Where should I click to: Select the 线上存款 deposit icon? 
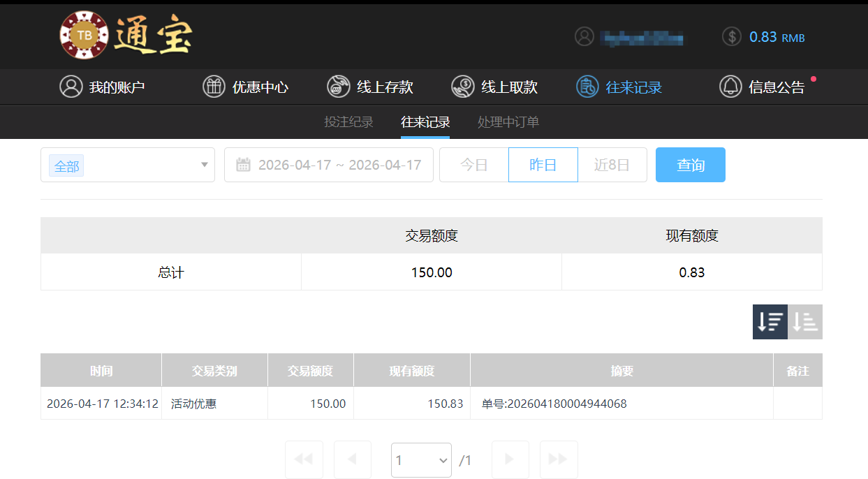click(338, 87)
